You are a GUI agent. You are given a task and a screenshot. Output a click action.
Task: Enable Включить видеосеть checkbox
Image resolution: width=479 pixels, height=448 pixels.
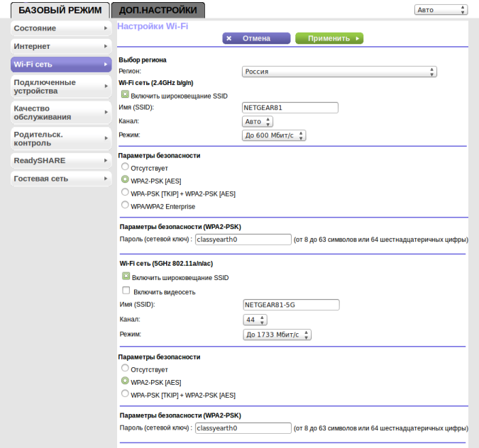[x=126, y=290]
